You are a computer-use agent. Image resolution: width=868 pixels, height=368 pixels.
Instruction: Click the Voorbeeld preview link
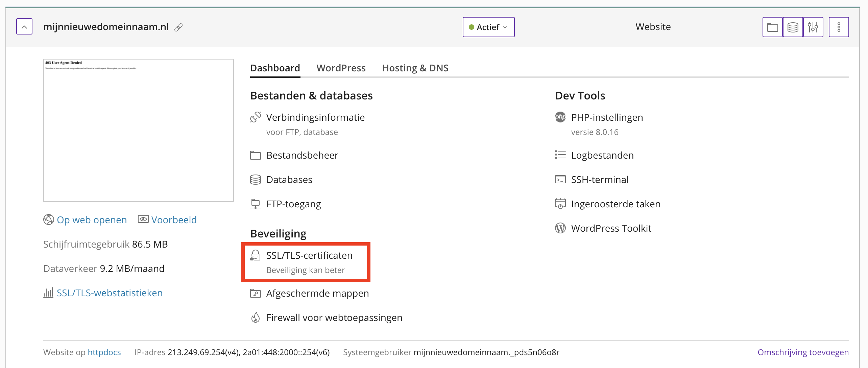[x=174, y=220]
